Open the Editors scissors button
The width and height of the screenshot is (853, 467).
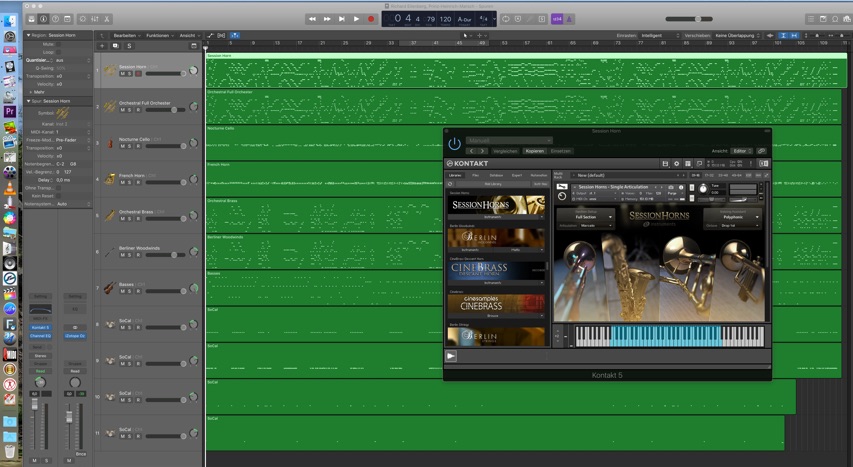(107, 19)
